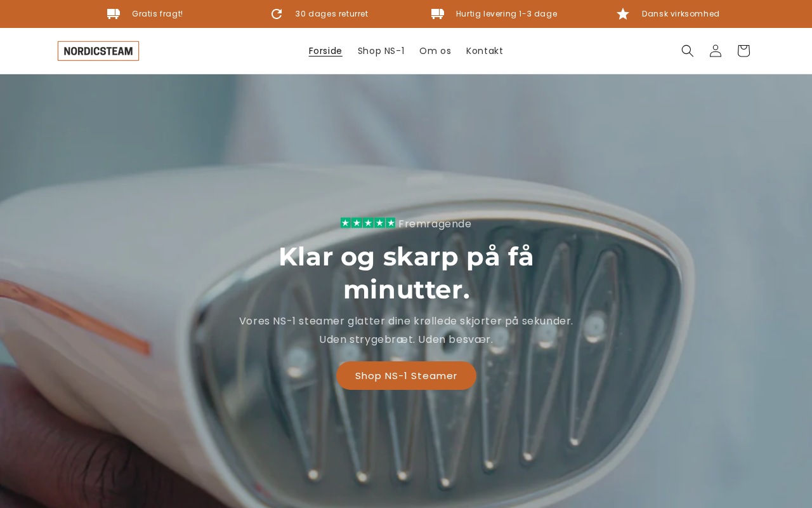Image resolution: width=812 pixels, height=508 pixels.
Task: Go to the Forside menu item
Action: [x=325, y=51]
